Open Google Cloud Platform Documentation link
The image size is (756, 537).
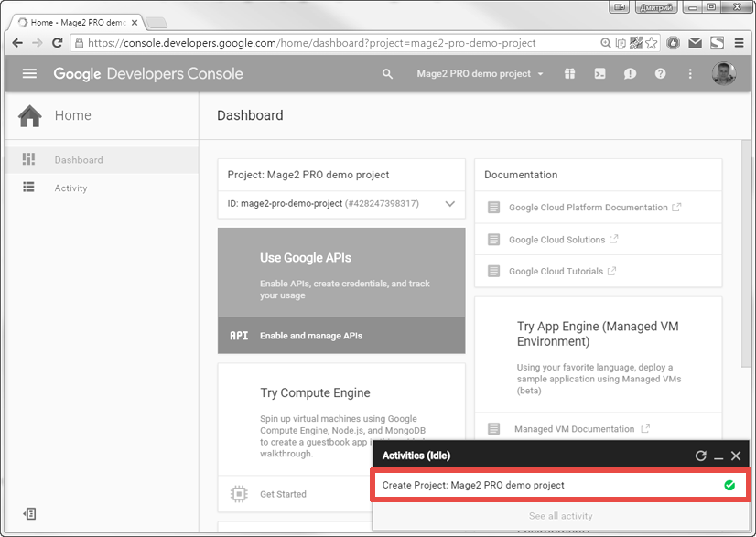tap(589, 208)
